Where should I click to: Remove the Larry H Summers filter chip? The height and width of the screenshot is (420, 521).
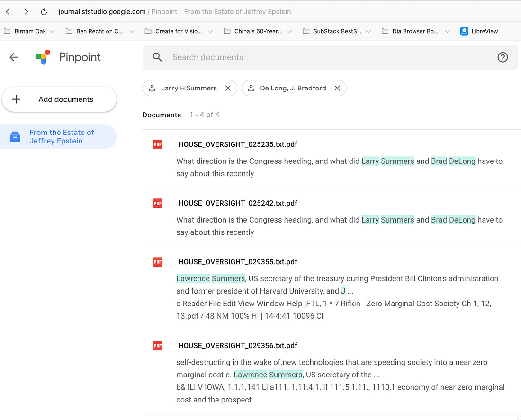point(228,88)
